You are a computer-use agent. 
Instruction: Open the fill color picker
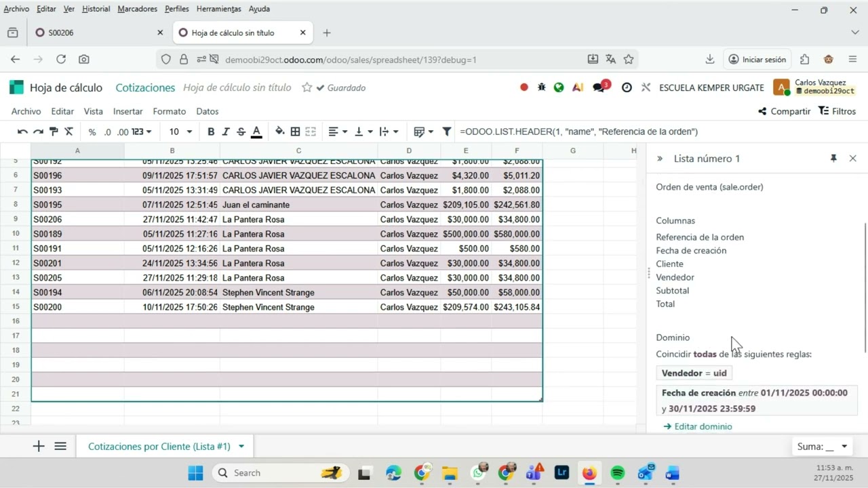point(280,131)
